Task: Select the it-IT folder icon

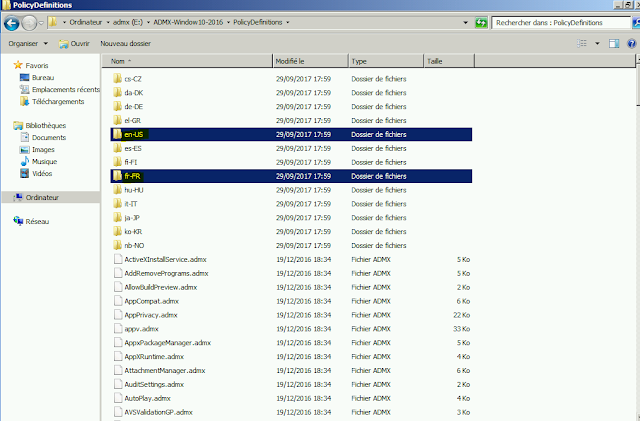Action: point(118,203)
